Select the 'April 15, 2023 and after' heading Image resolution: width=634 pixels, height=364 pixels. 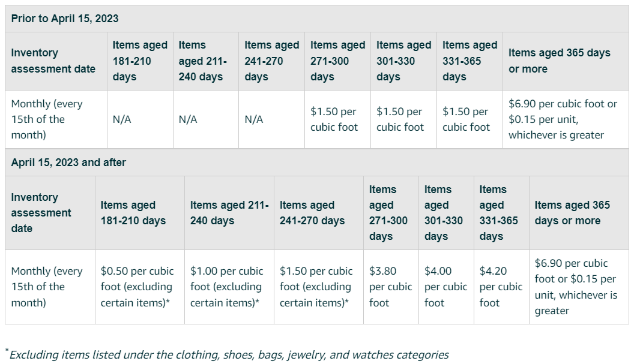click(68, 163)
